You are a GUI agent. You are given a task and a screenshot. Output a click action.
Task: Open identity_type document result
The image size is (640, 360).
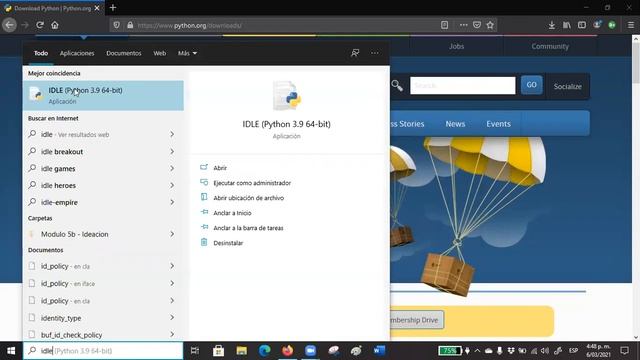[61, 318]
